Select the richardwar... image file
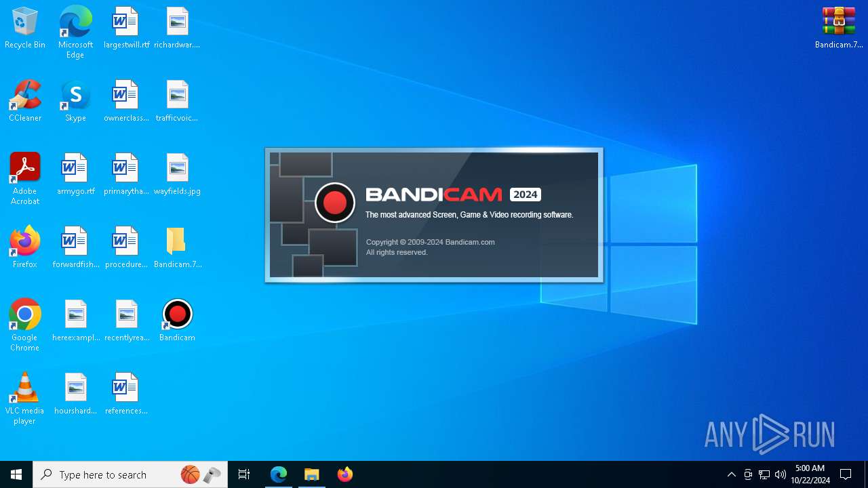868x488 pixels. click(177, 28)
